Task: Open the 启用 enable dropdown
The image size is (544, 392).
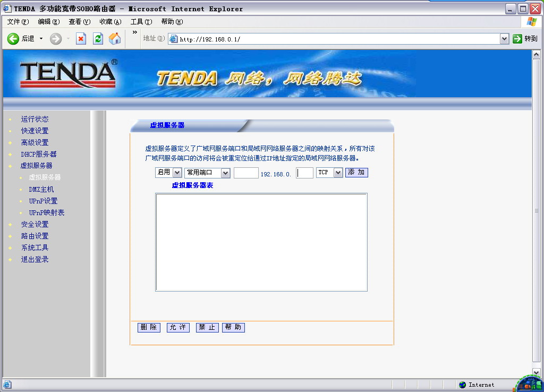Action: (x=168, y=173)
